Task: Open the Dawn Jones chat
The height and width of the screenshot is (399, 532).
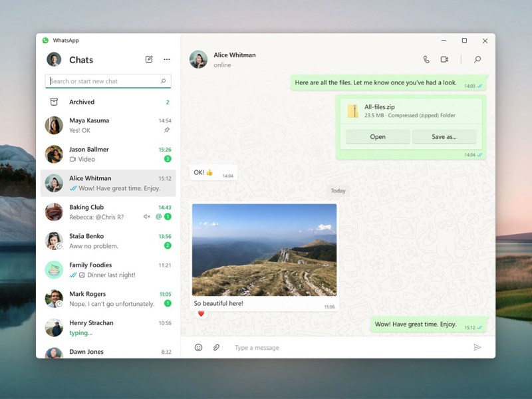Action: pyautogui.click(x=108, y=352)
